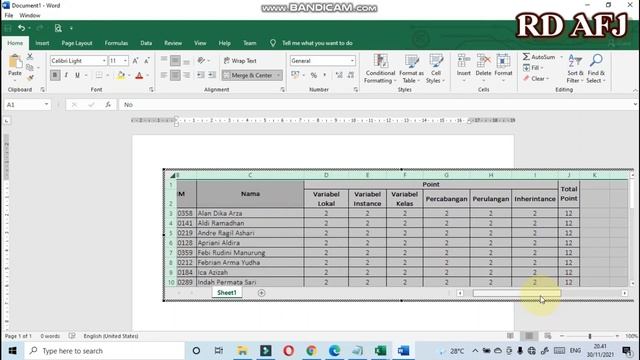
Task: Click the Print Preview icon in quick access toolbar
Action: [x=58, y=28]
